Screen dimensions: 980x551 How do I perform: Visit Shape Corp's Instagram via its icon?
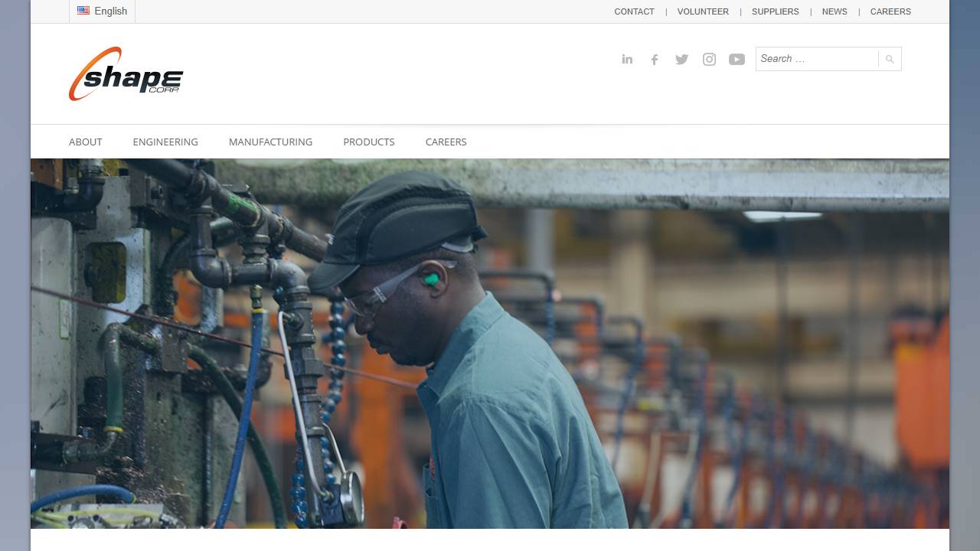click(x=709, y=59)
